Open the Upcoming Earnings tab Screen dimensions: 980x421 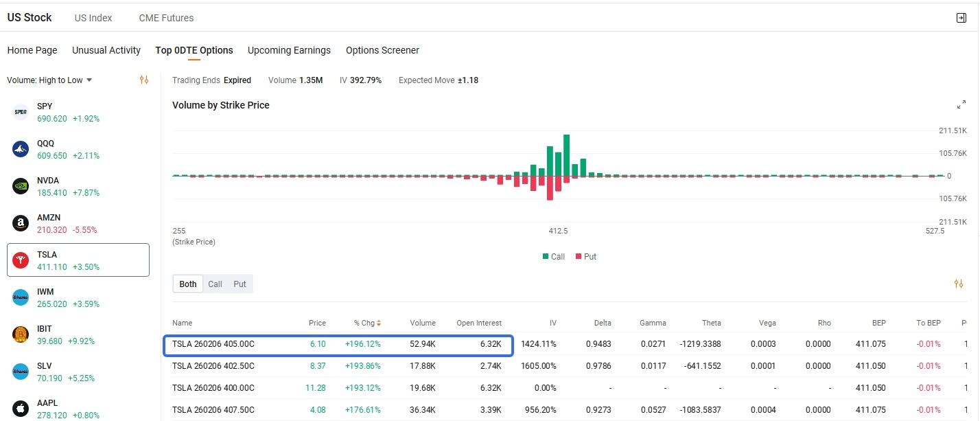(289, 50)
